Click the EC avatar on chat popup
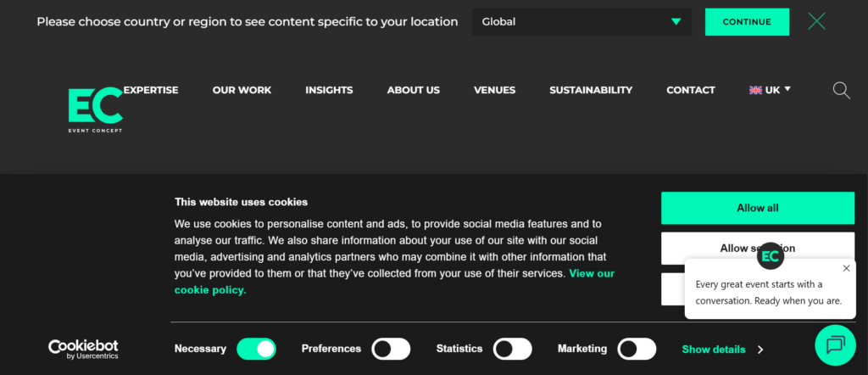 point(770,255)
